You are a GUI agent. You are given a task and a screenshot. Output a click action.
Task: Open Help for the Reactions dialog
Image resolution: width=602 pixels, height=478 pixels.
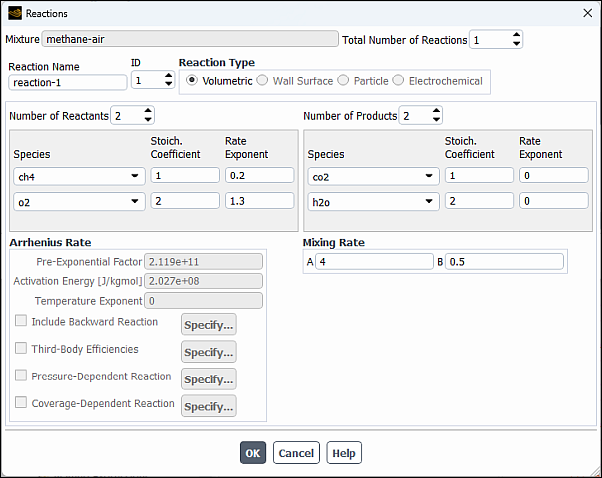click(344, 453)
